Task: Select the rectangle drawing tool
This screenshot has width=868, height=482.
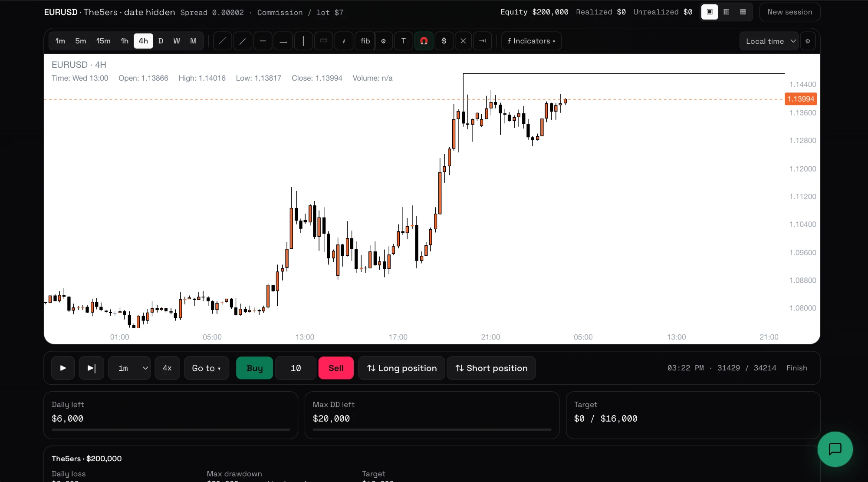Action: click(x=323, y=41)
